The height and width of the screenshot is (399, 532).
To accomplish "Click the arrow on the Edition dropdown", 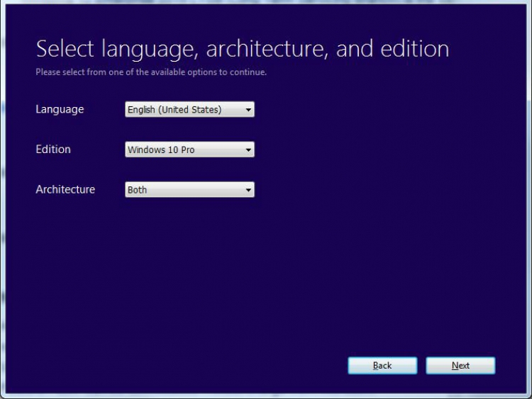I will click(248, 150).
